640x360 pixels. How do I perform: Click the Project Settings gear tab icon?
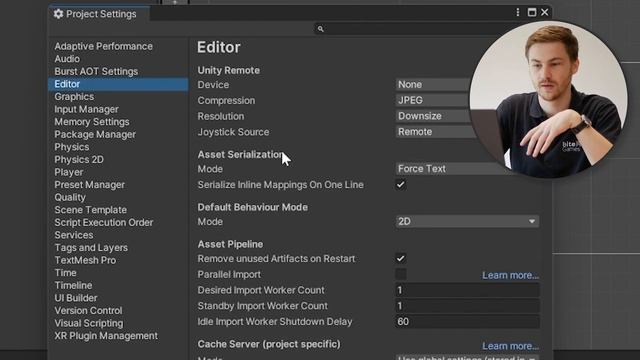(58, 14)
